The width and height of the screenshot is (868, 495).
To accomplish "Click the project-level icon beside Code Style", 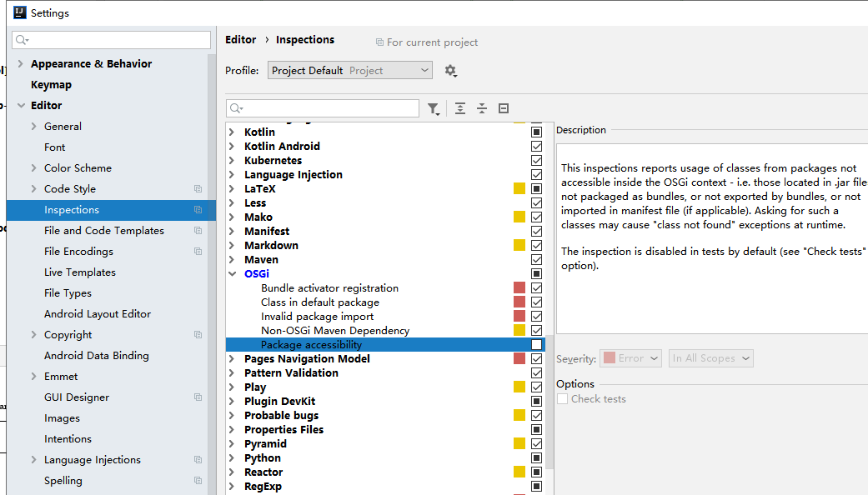I will 198,189.
